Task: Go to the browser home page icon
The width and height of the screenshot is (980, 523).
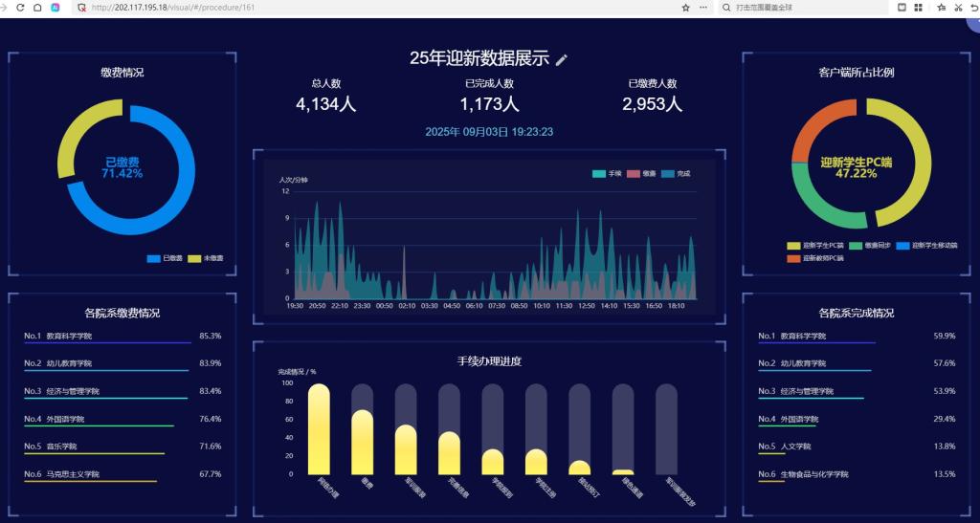Action: coord(36,7)
